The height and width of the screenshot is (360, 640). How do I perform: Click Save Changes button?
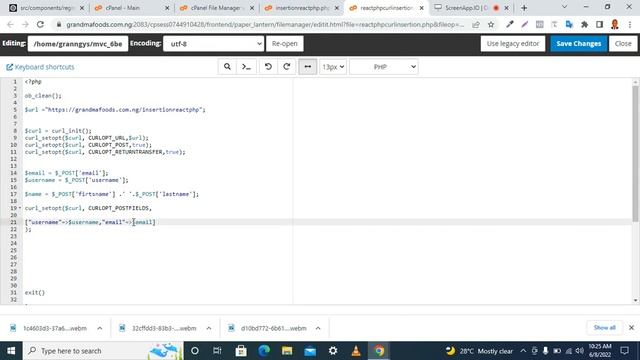click(x=578, y=43)
